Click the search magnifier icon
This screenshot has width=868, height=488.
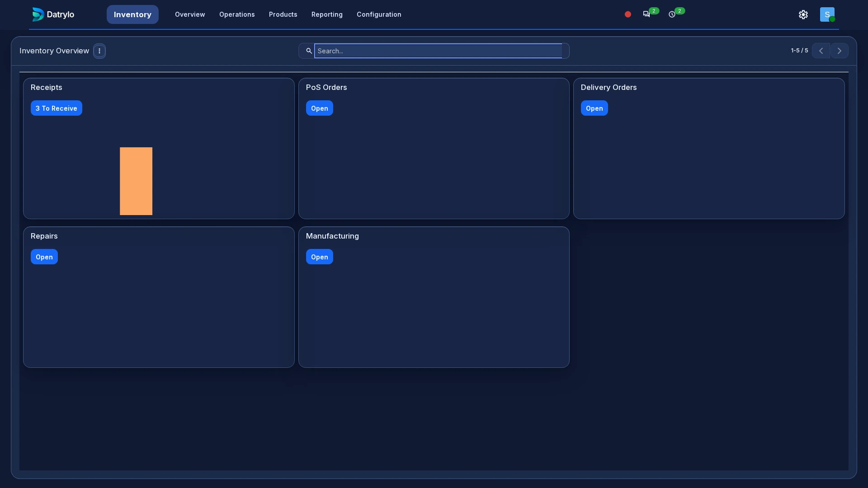point(309,51)
